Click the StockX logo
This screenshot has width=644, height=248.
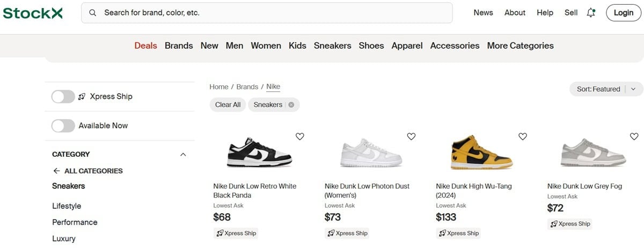pyautogui.click(x=33, y=13)
